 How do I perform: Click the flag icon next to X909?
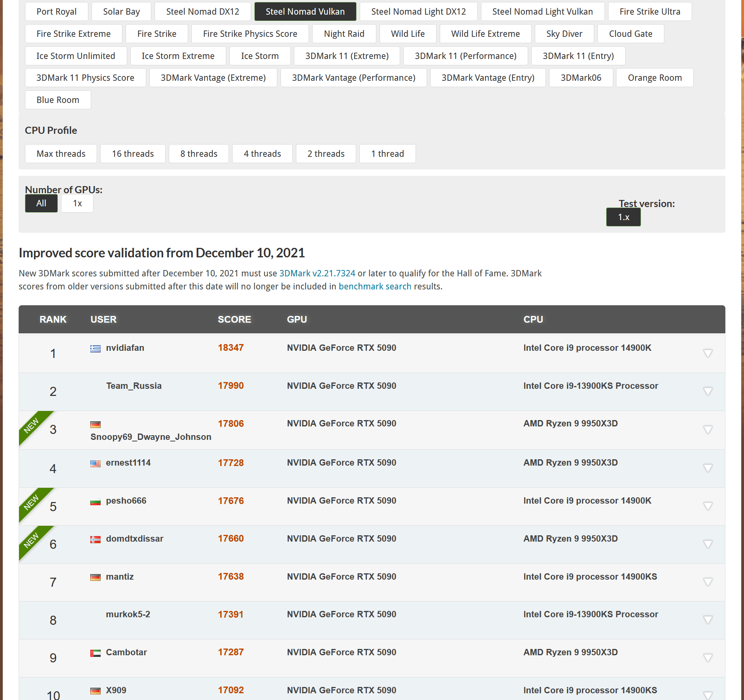point(95,691)
